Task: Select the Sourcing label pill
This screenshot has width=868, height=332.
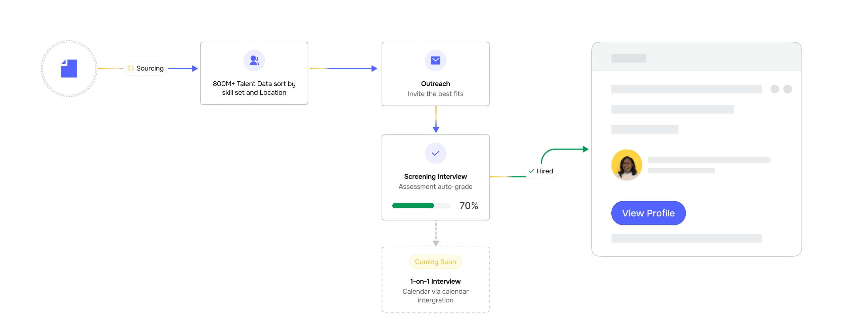Action: point(145,69)
